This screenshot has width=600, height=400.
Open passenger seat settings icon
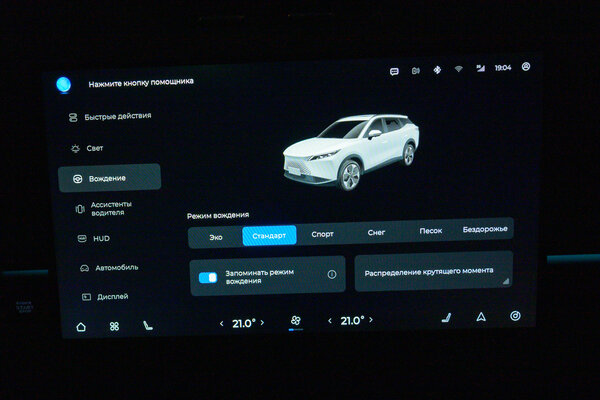446,318
